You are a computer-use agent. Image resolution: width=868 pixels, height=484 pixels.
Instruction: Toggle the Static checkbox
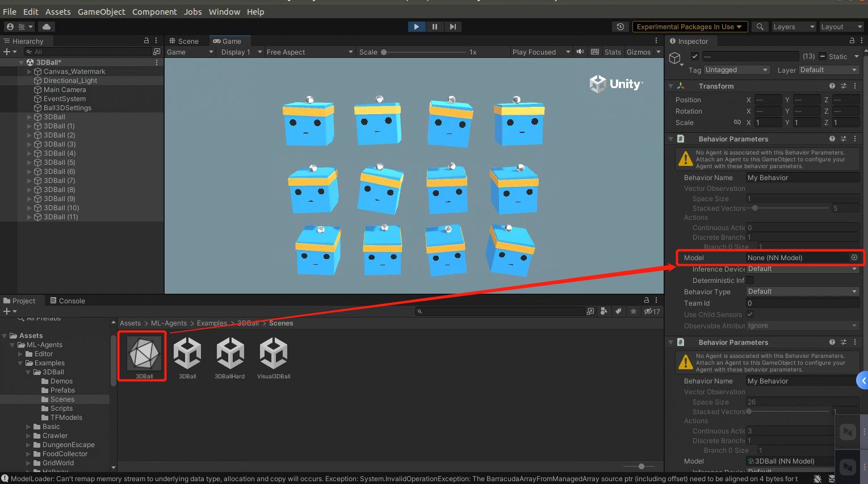click(823, 56)
